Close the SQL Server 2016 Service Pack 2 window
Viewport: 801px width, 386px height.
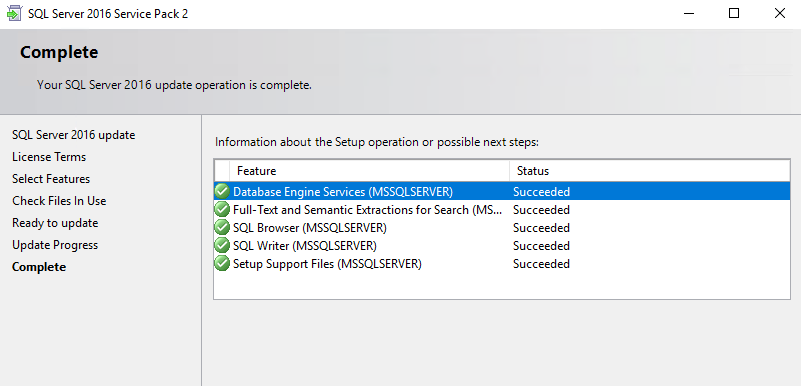click(x=780, y=14)
